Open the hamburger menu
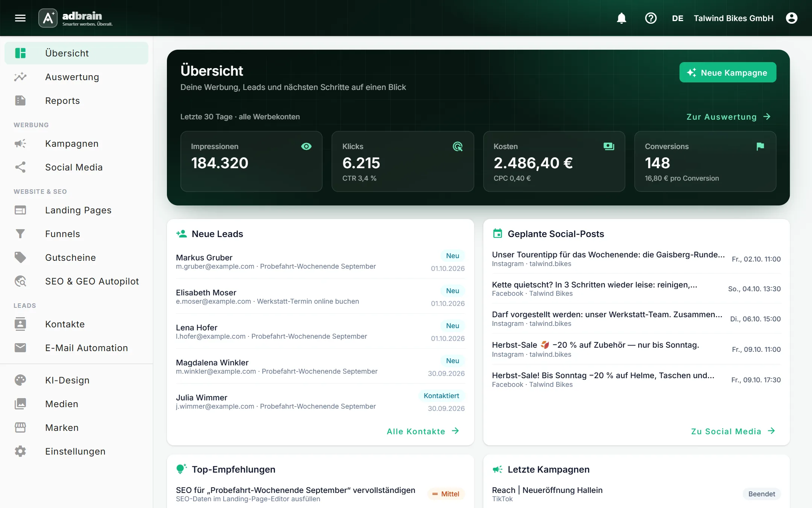Screen dimensions: 812x508 (x=20, y=18)
